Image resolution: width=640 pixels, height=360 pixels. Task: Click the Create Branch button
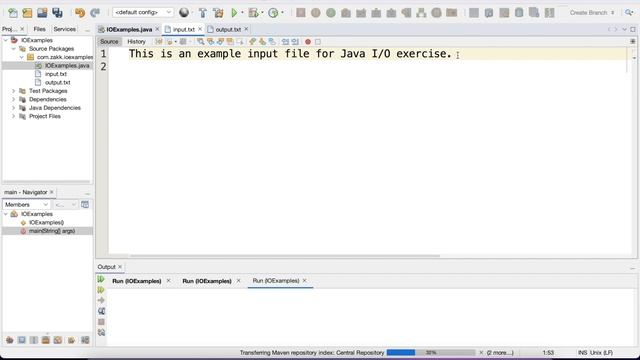591,13
